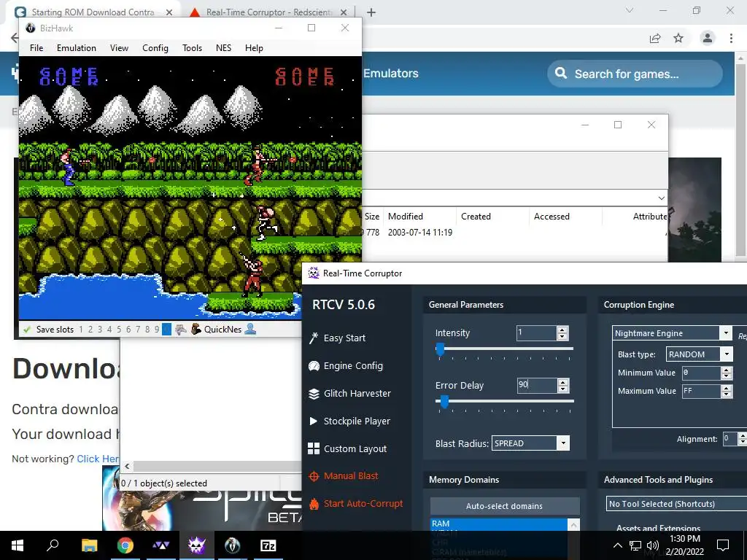Click the Manual Blast crosshair icon
Screen dimensions: 747x560
point(314,476)
